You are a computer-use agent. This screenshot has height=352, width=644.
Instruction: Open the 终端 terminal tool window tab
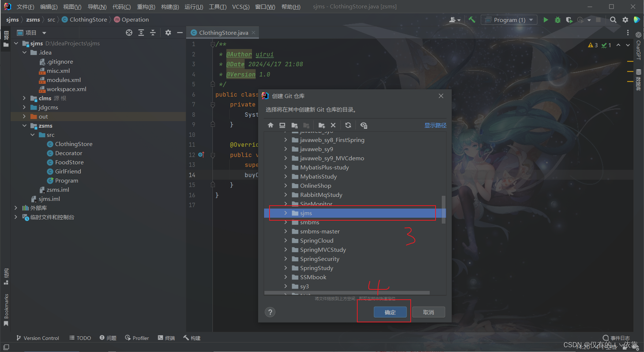(x=166, y=338)
